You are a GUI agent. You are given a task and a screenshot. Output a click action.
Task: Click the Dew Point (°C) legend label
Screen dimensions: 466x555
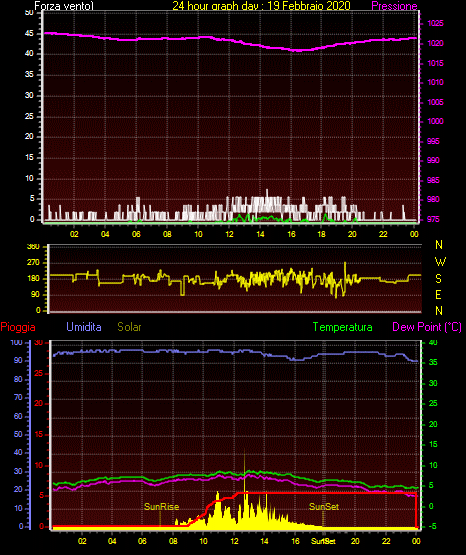tap(427, 327)
